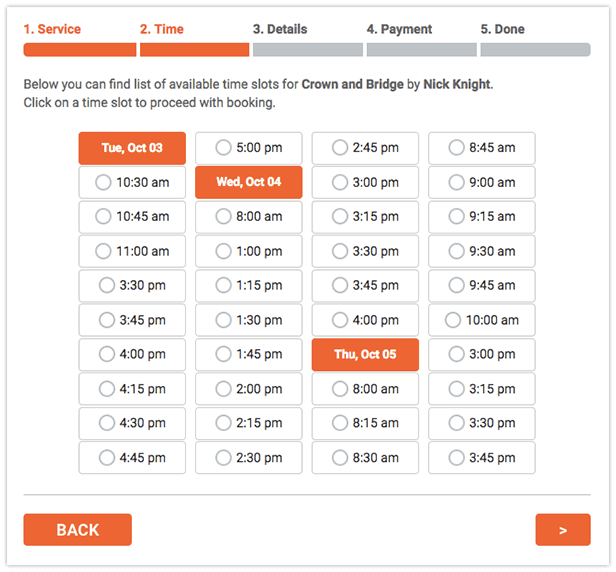Go back with the BACK button

[77, 530]
